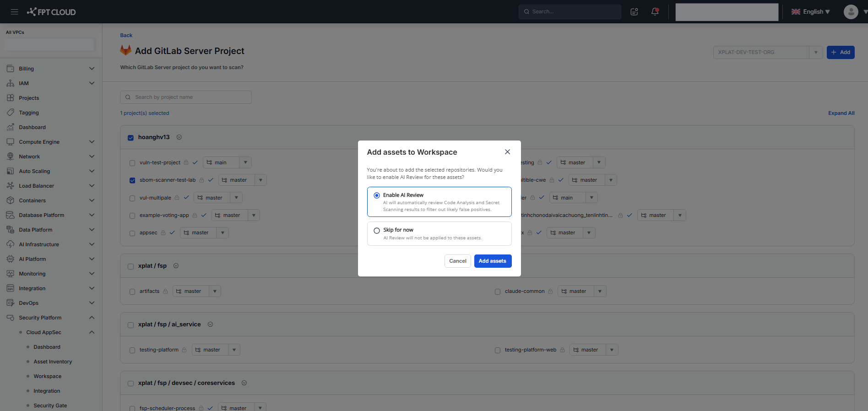Viewport: 868px width, 411px height.
Task: Click the Containers cube icon
Action: [11, 200]
